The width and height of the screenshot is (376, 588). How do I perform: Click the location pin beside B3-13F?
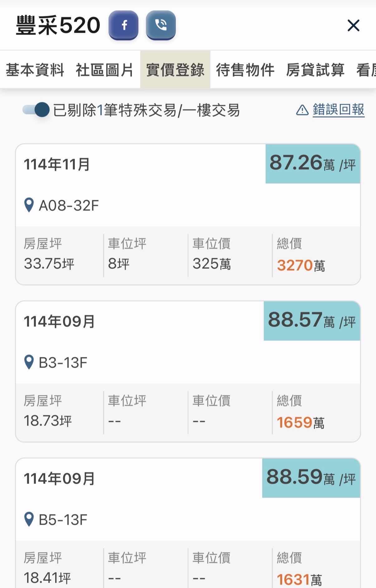29,363
